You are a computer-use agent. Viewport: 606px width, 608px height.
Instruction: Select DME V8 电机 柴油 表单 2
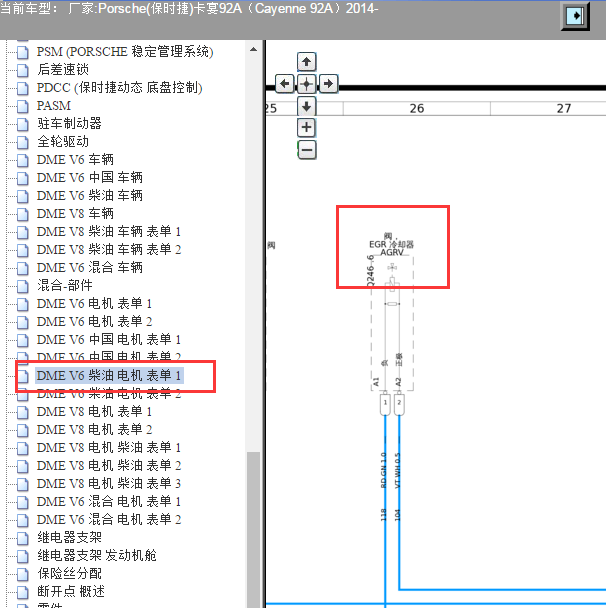(109, 466)
